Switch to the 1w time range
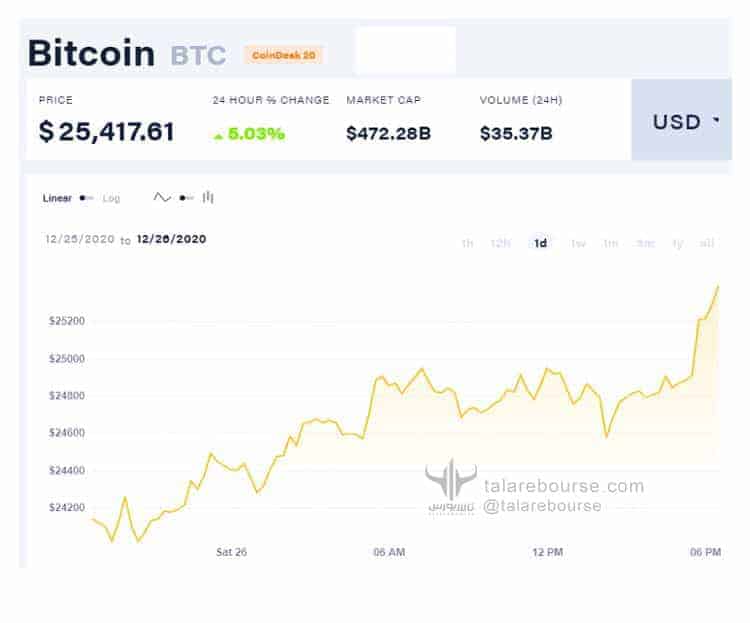Viewport: 750px width, 623px height. [578, 243]
